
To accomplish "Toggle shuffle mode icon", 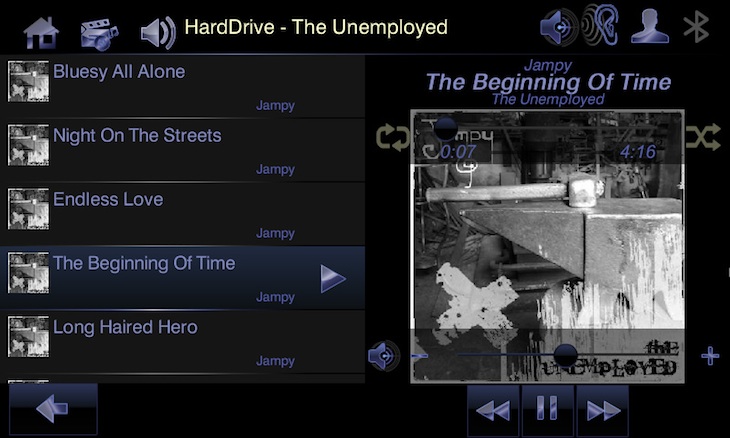I will pyautogui.click(x=703, y=138).
